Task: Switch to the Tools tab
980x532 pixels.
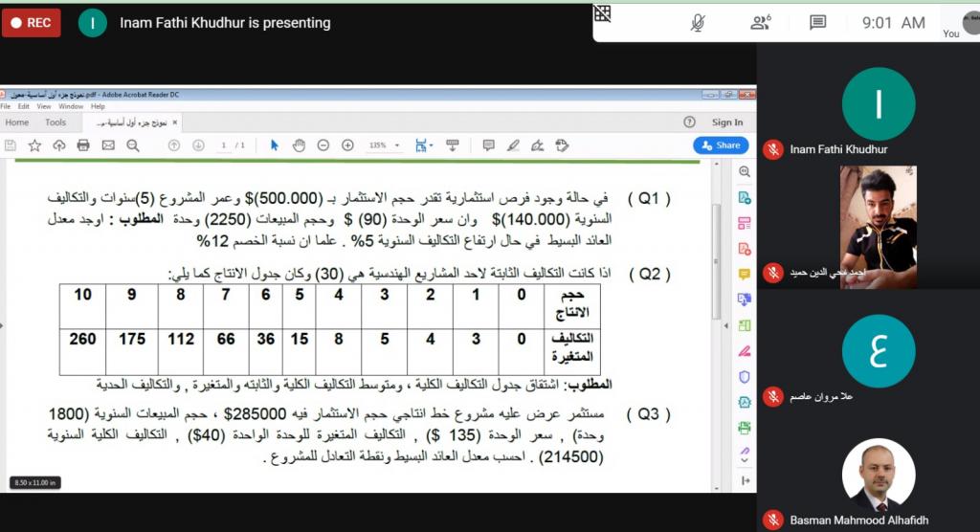Action: 56,122
